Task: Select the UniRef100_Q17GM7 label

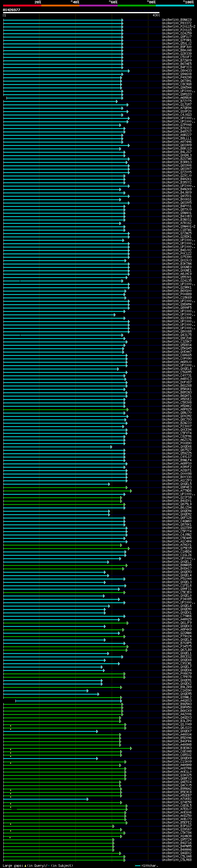Action: [x=177, y=104]
